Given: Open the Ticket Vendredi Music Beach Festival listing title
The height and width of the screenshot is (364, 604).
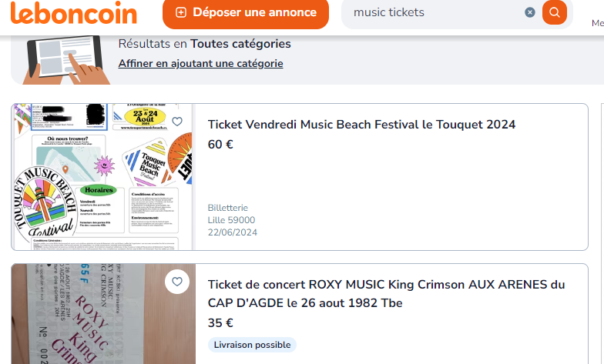Looking at the screenshot, I should pos(361,125).
